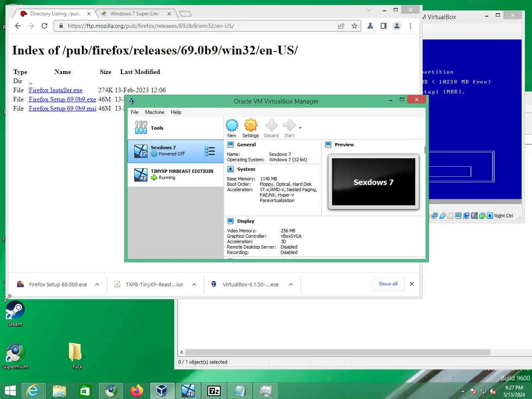
Task: Open the File menu in VirtualBox Manager
Action: click(x=135, y=112)
